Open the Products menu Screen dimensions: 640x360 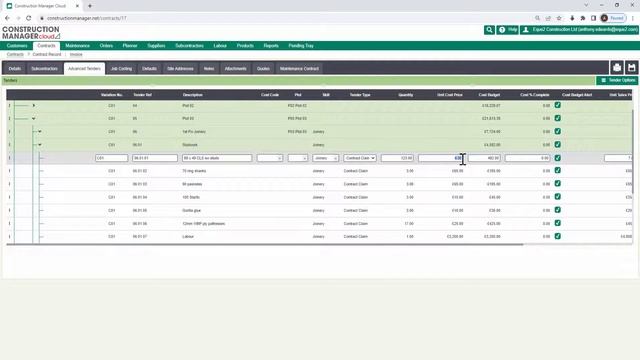(245, 46)
